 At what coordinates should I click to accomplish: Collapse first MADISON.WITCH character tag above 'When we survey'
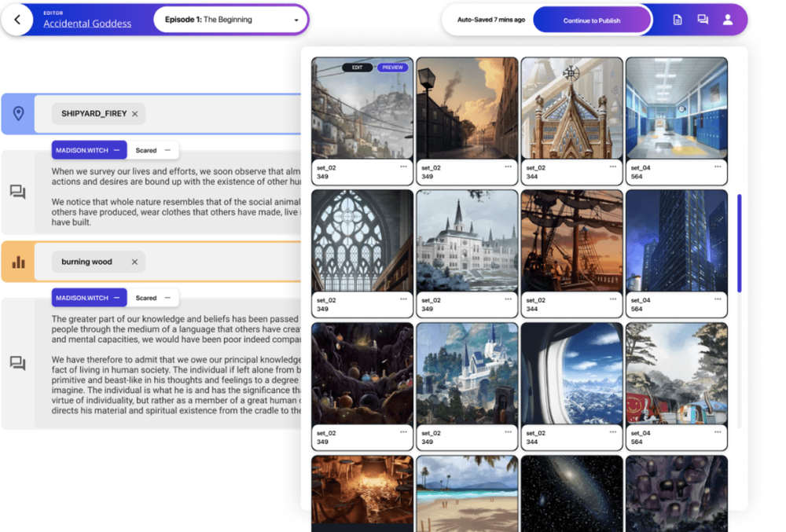(x=117, y=150)
